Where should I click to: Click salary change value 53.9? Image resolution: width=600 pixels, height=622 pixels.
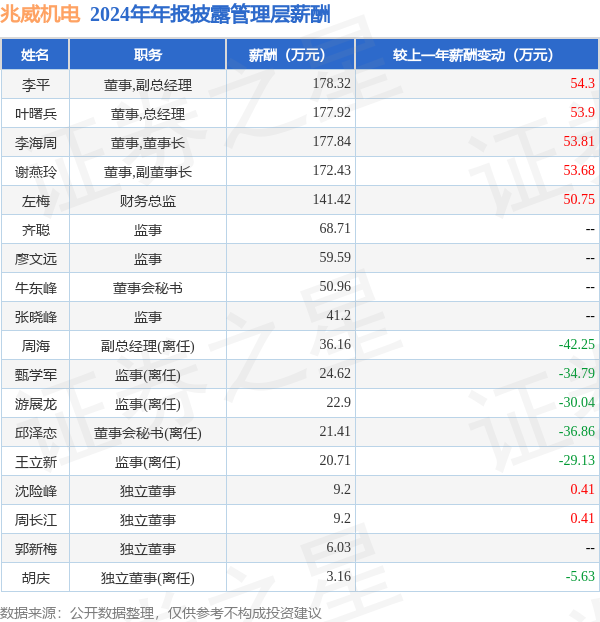tap(582, 112)
